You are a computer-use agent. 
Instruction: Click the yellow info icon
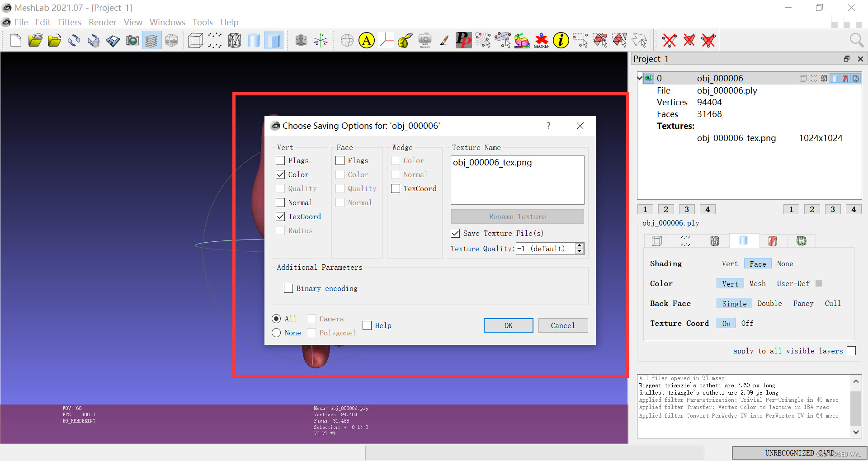point(561,41)
